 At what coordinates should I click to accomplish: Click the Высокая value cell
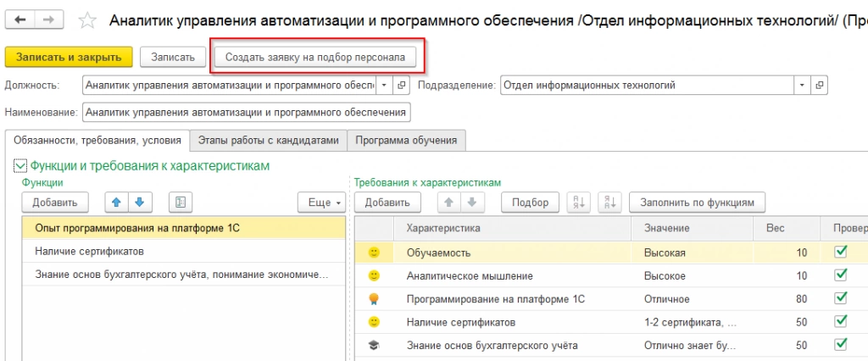(x=692, y=253)
